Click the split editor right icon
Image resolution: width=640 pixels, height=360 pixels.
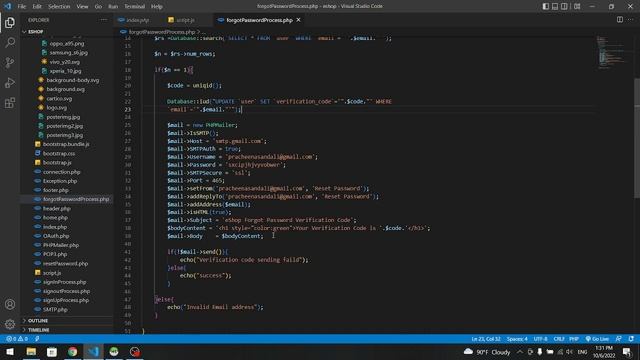click(620, 20)
